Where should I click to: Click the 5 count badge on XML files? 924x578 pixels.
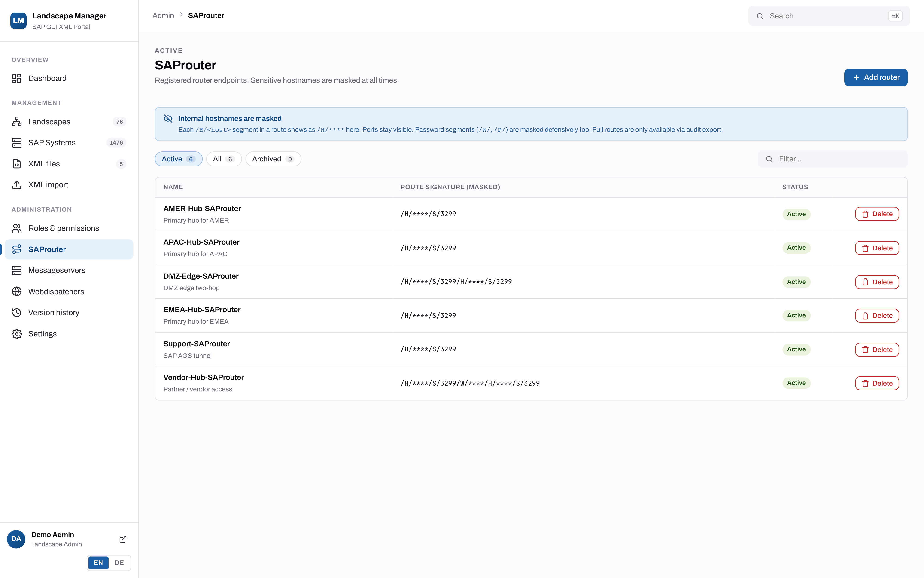[x=121, y=164]
